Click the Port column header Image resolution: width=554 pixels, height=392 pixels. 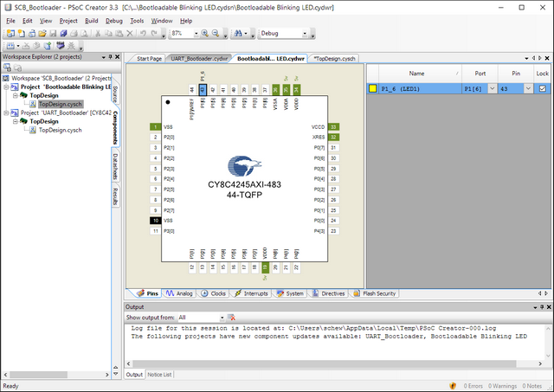[480, 74]
